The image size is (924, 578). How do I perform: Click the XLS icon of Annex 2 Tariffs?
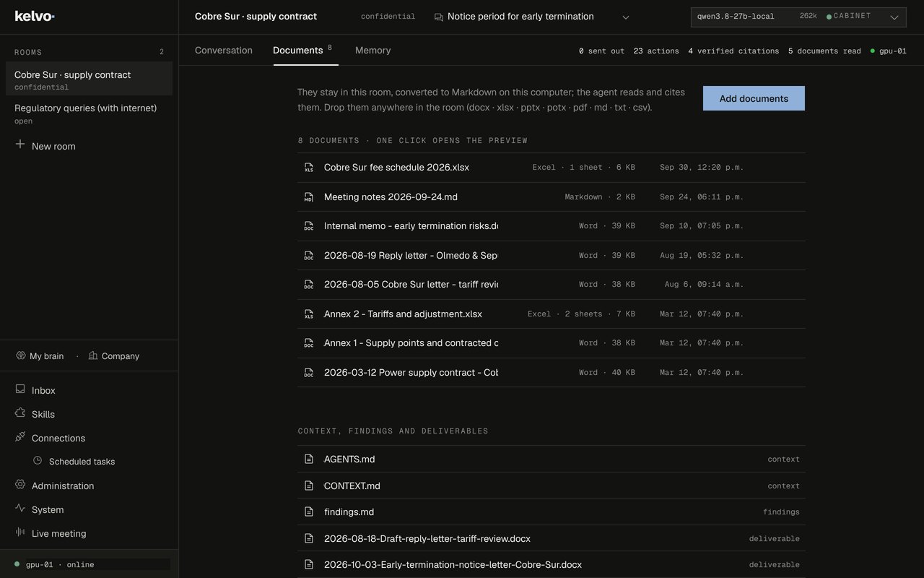[309, 314]
